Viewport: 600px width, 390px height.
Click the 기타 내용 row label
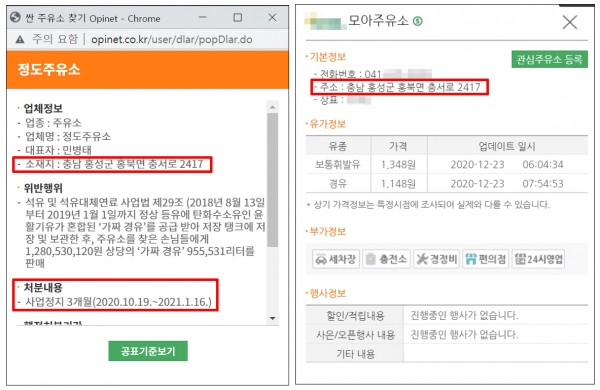coord(355,354)
